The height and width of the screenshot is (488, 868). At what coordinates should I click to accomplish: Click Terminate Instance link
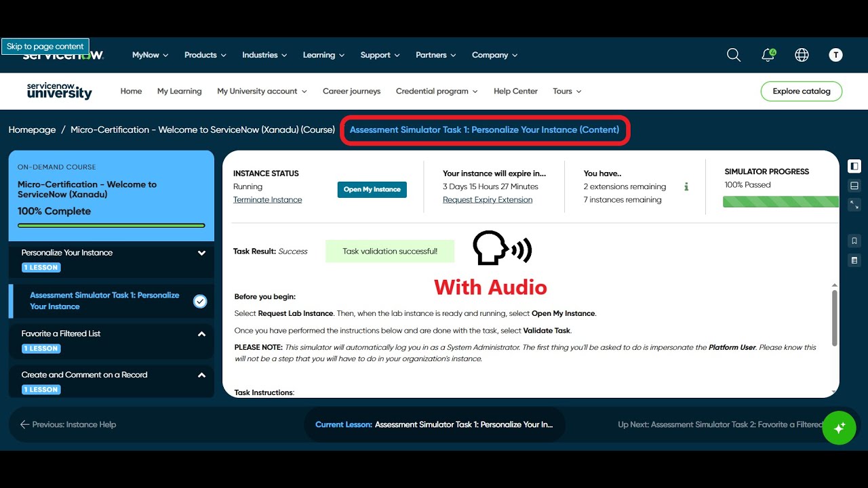(x=267, y=199)
